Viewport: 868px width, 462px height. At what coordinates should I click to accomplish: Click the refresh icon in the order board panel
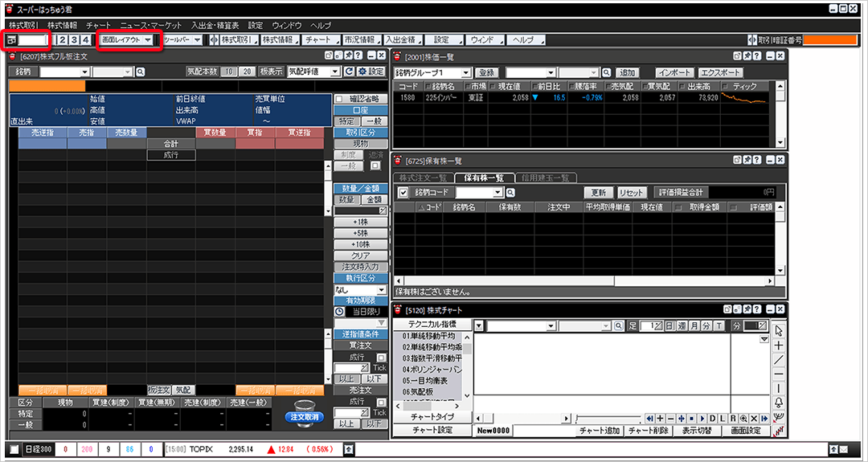(x=349, y=72)
